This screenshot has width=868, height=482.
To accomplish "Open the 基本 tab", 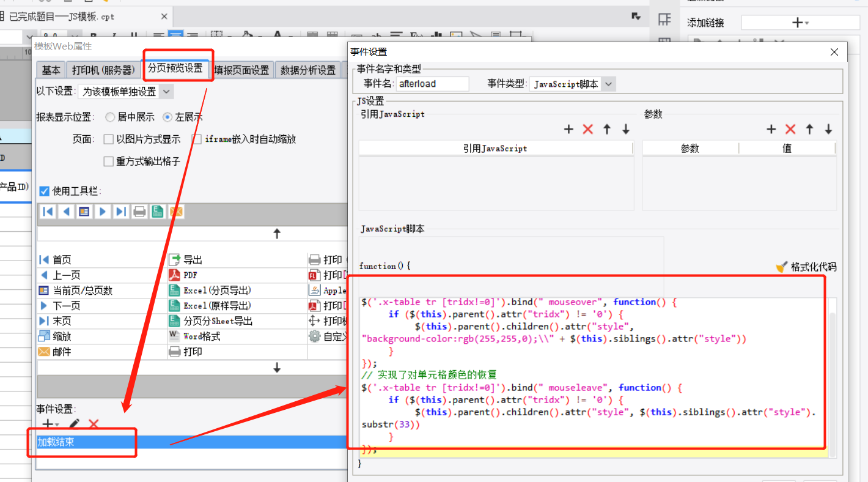I will [x=51, y=70].
